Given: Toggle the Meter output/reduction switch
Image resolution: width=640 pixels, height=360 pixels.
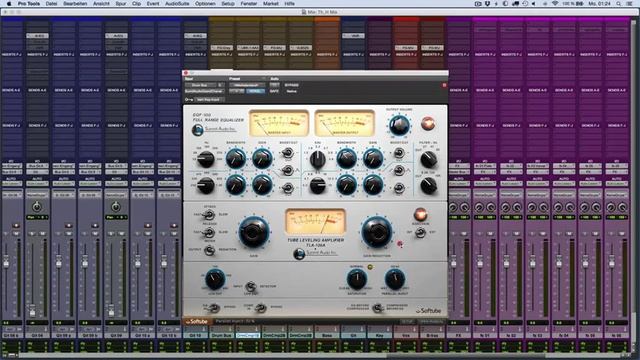Looking at the screenshot, I should (x=209, y=250).
